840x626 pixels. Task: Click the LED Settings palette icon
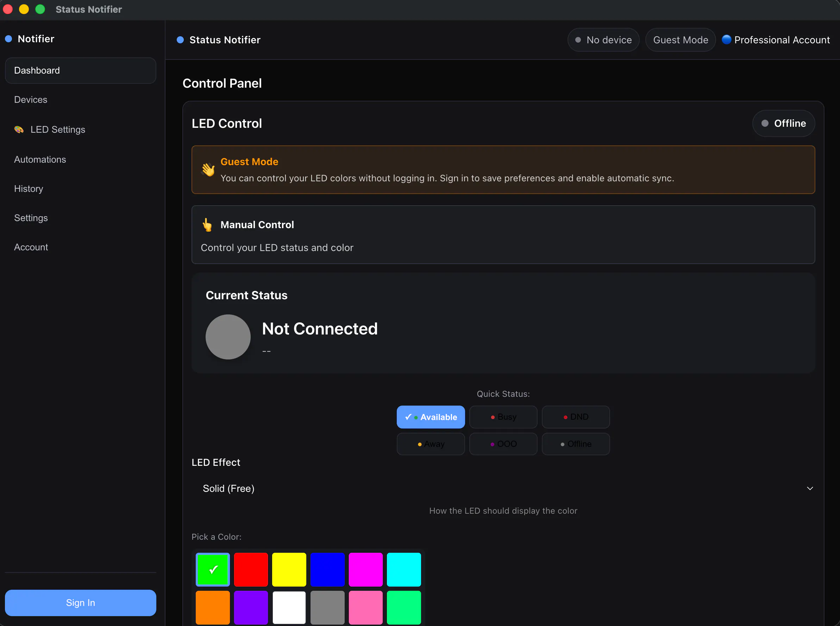point(19,130)
